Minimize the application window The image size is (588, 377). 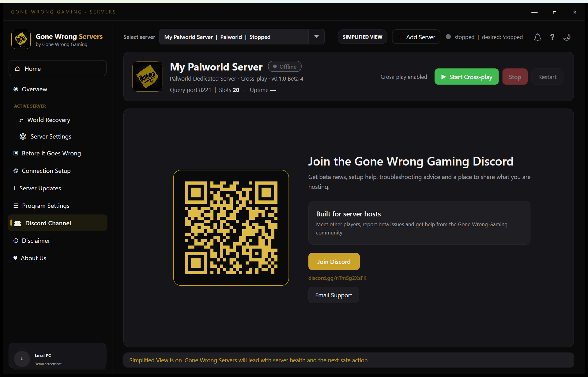pyautogui.click(x=534, y=12)
